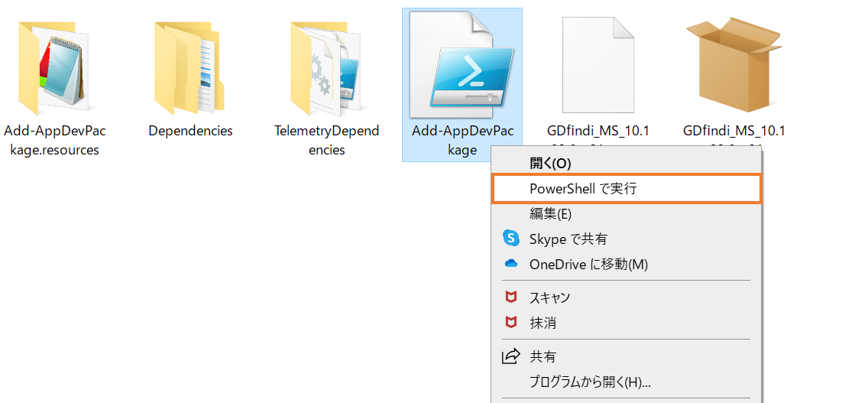Select the McAfee 抹消 menu entry

click(542, 323)
